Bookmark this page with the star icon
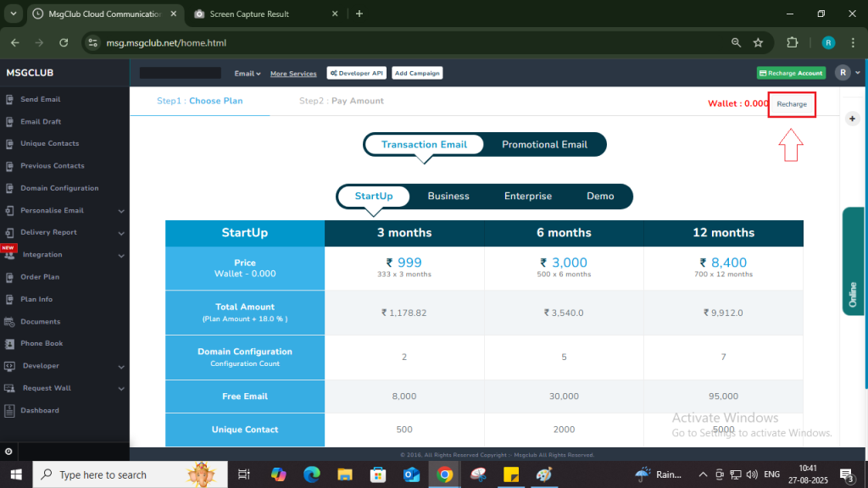 tap(759, 42)
